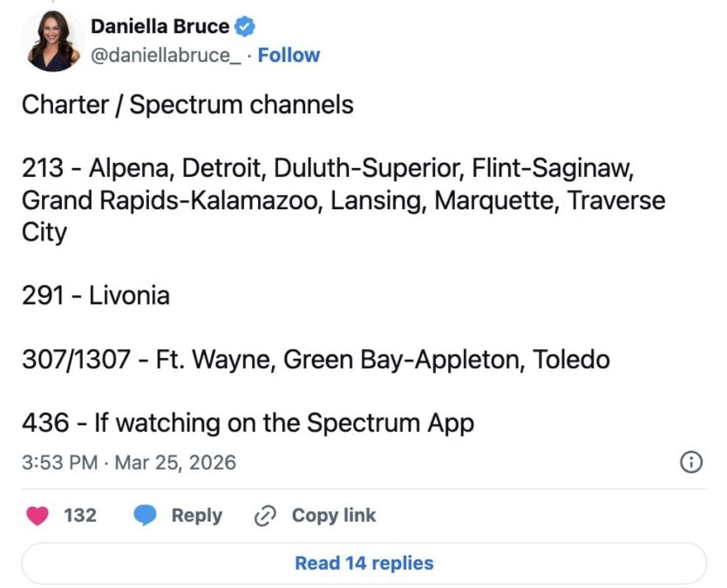Open the tweet info circle icon
The width and height of the screenshot is (727, 588).
coord(690,463)
